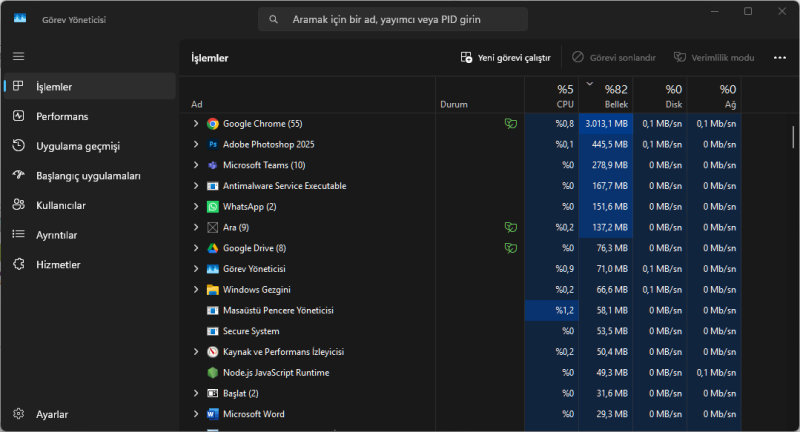Expand the Windows Gezgini process row

(196, 289)
